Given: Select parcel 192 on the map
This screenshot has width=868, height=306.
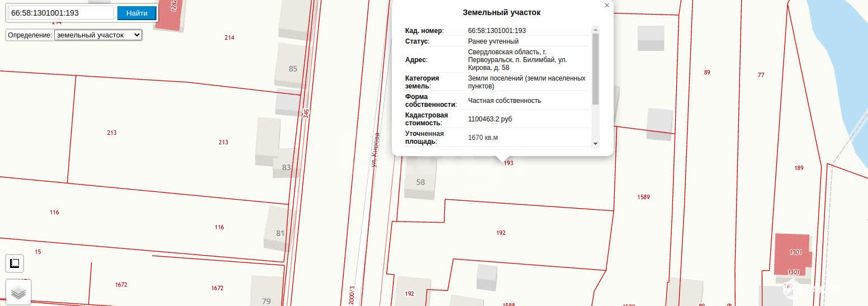Looking at the screenshot, I should (x=501, y=233).
